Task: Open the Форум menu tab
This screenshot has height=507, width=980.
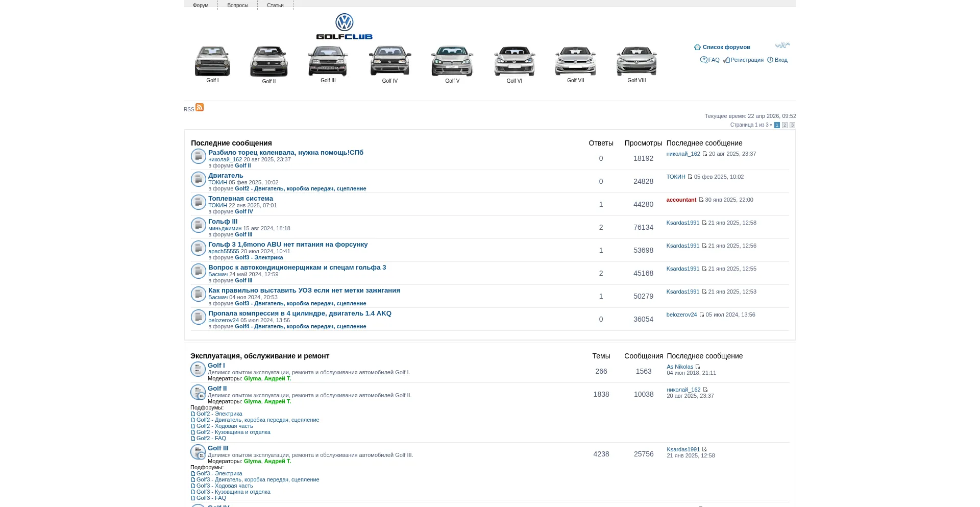Action: [x=201, y=5]
